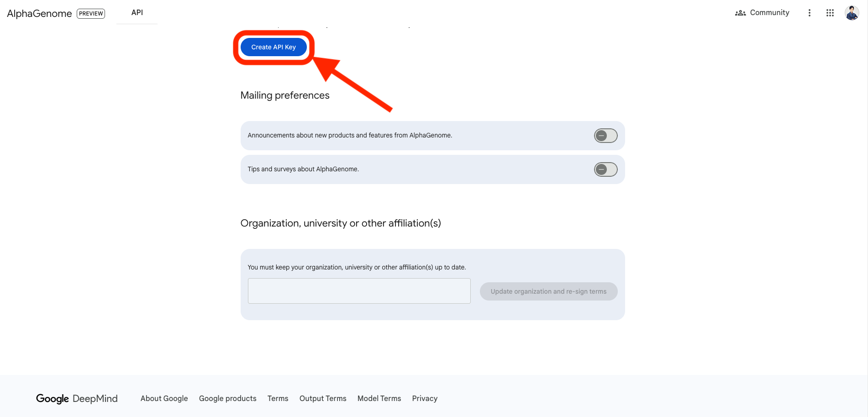Click the PREVIEW badge
This screenshot has height=417, width=868.
[x=91, y=14]
